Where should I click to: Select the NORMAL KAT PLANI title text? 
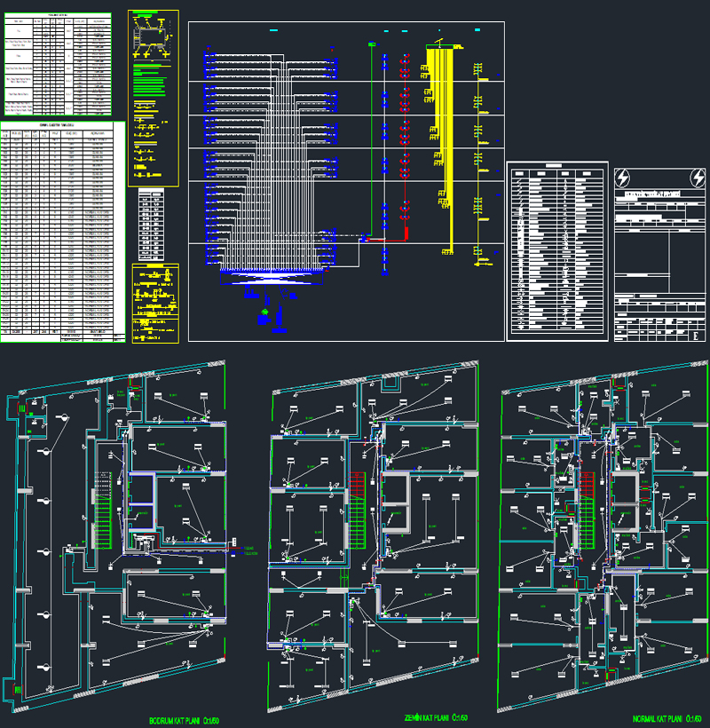tap(664, 717)
